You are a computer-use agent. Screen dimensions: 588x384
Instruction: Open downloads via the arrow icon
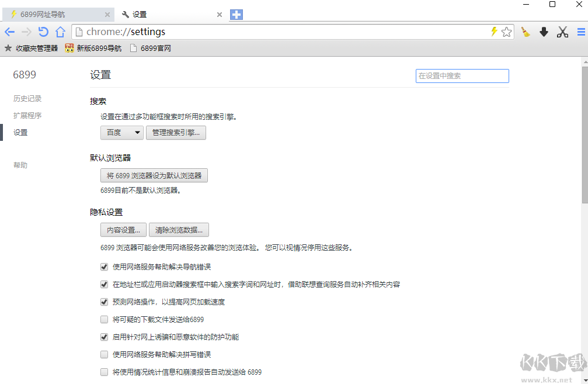pos(544,32)
